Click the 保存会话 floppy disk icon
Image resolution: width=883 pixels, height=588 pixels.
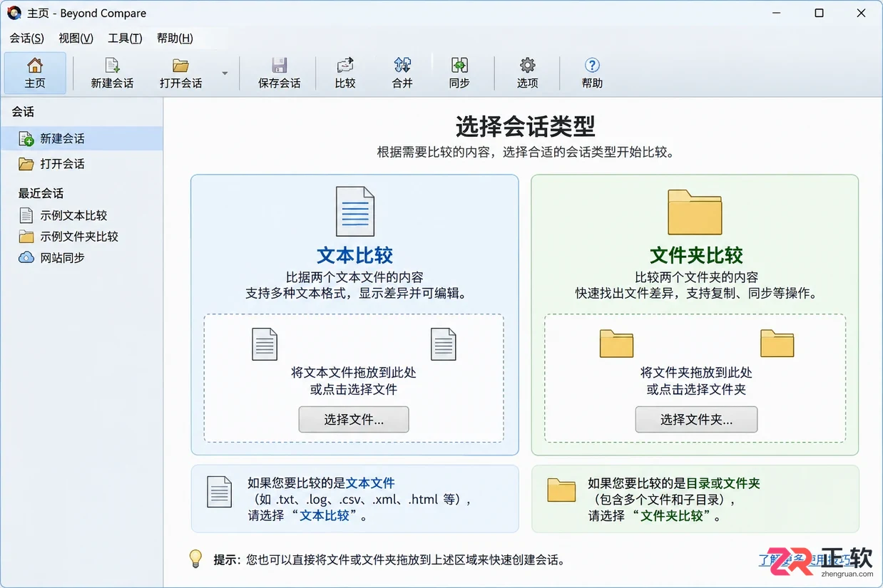[279, 66]
